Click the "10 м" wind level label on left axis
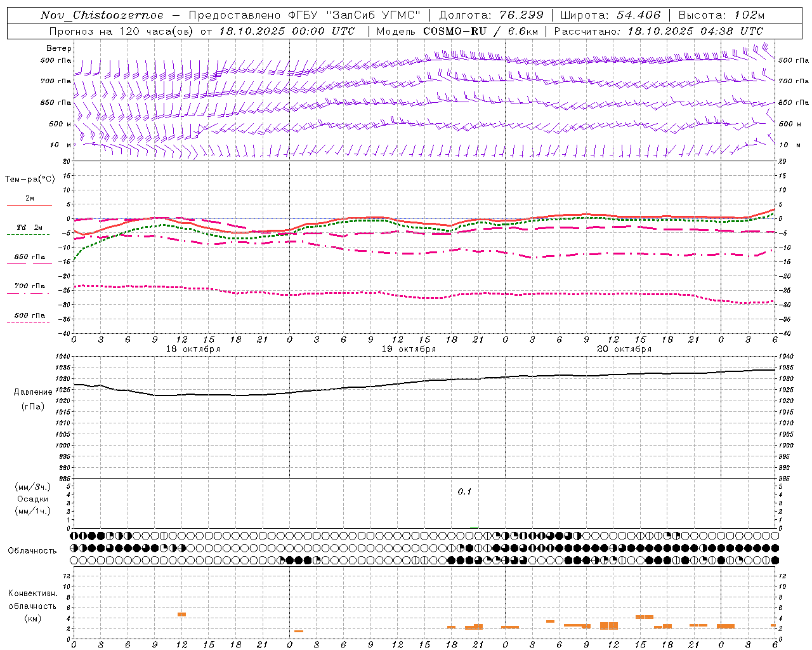This screenshot has height=650, width=812. [x=62, y=145]
